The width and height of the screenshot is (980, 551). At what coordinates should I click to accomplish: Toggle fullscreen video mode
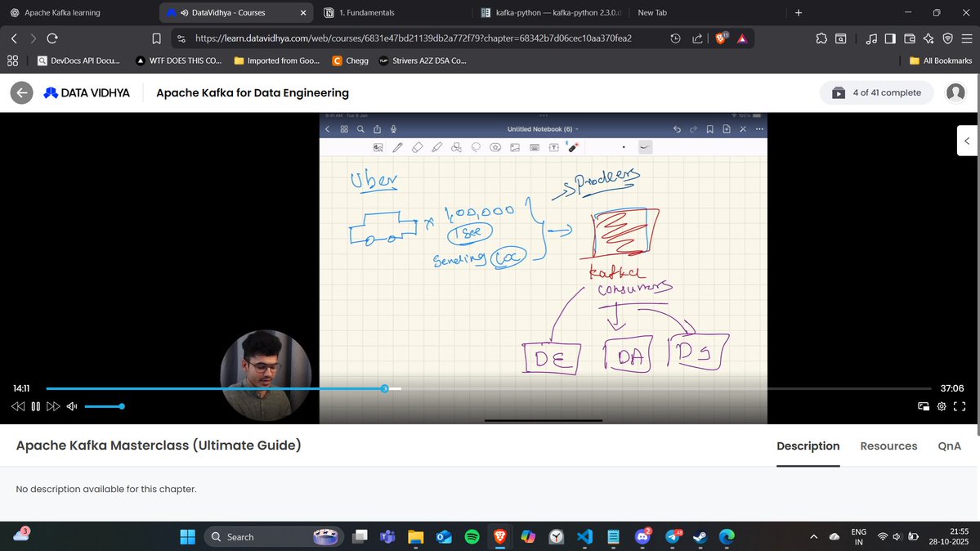coord(960,406)
